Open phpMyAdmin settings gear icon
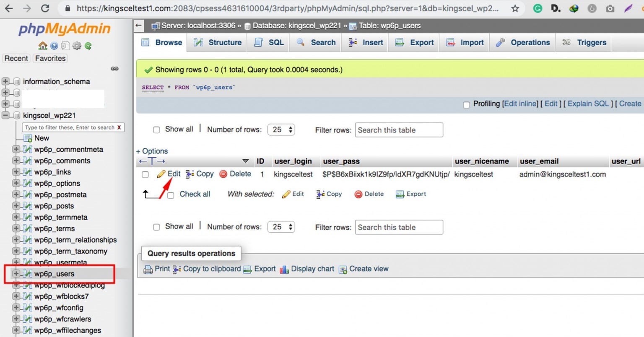The height and width of the screenshot is (337, 644). (x=77, y=46)
